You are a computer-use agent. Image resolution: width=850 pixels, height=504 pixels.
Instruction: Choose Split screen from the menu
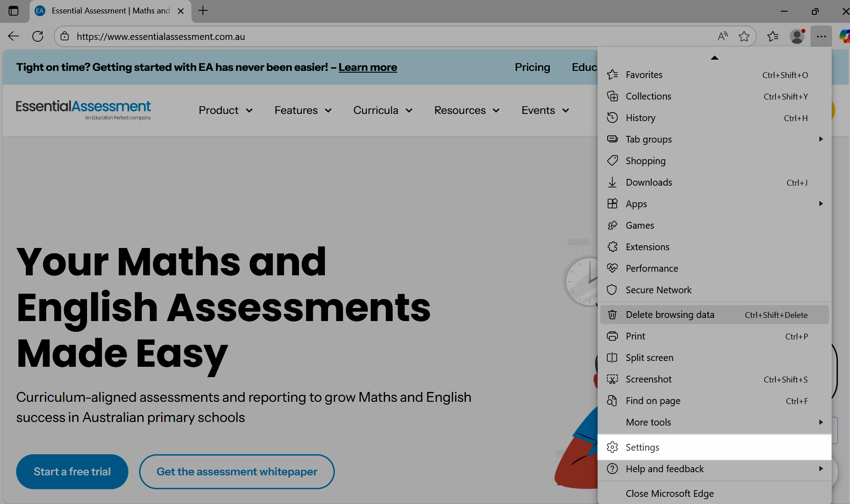714,358
